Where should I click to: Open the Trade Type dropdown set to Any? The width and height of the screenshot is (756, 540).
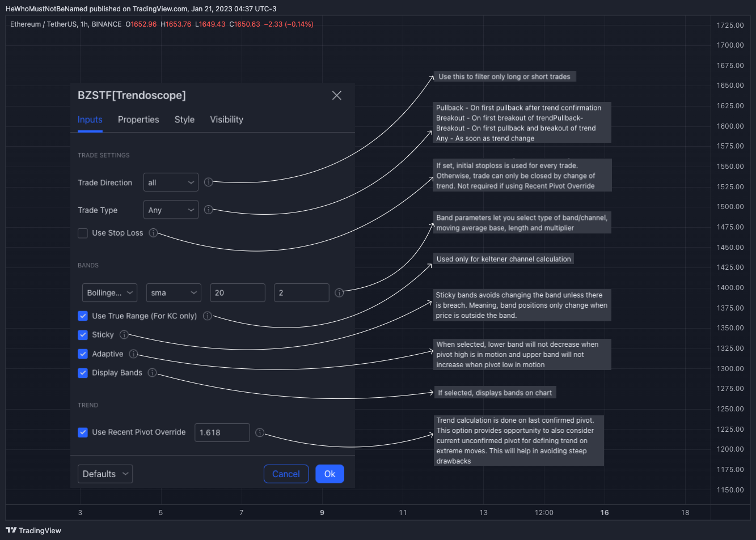171,210
